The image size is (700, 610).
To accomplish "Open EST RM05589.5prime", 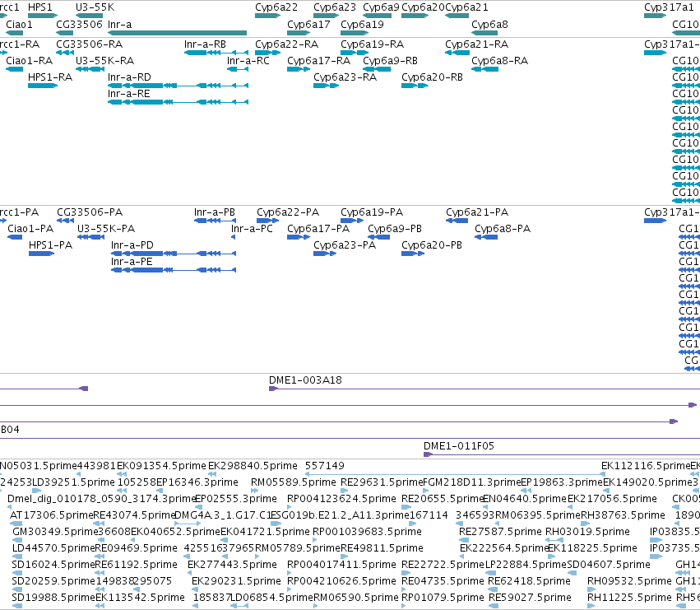I will tap(254, 491).
